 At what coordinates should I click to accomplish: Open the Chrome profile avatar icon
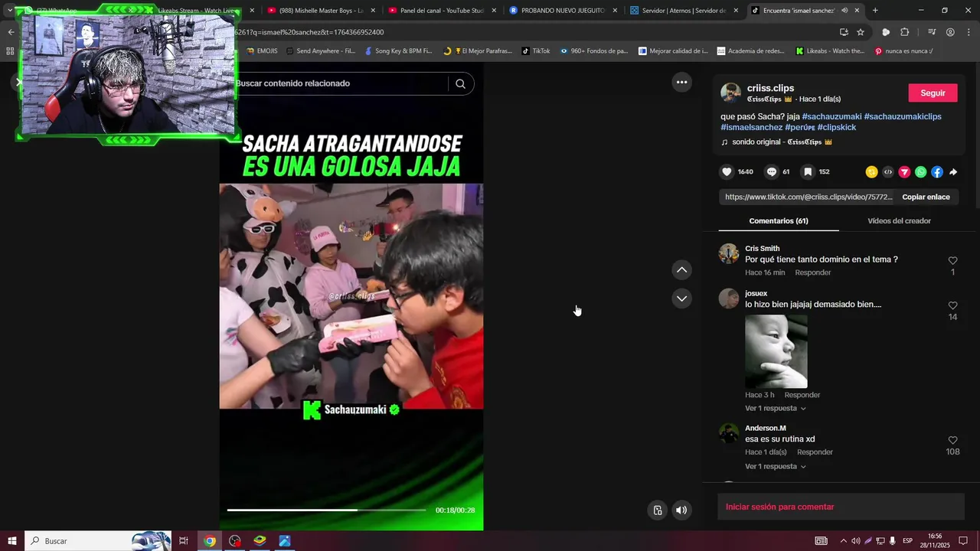click(950, 32)
